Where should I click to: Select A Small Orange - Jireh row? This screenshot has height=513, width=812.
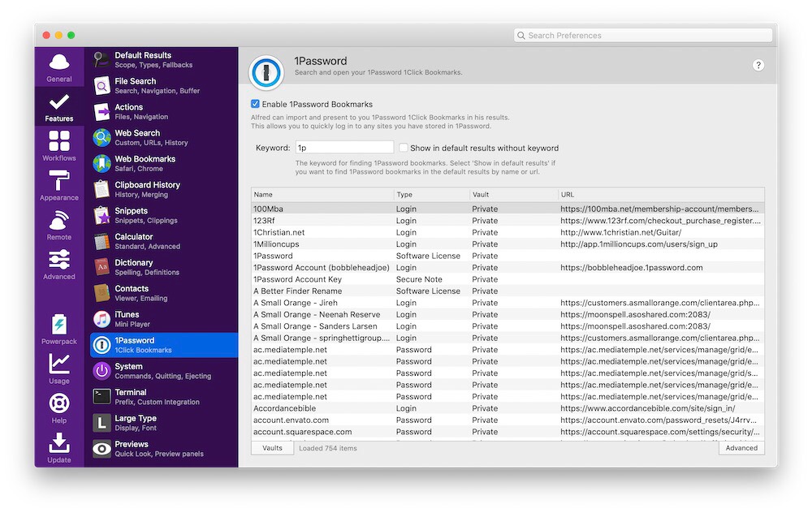[x=508, y=303]
